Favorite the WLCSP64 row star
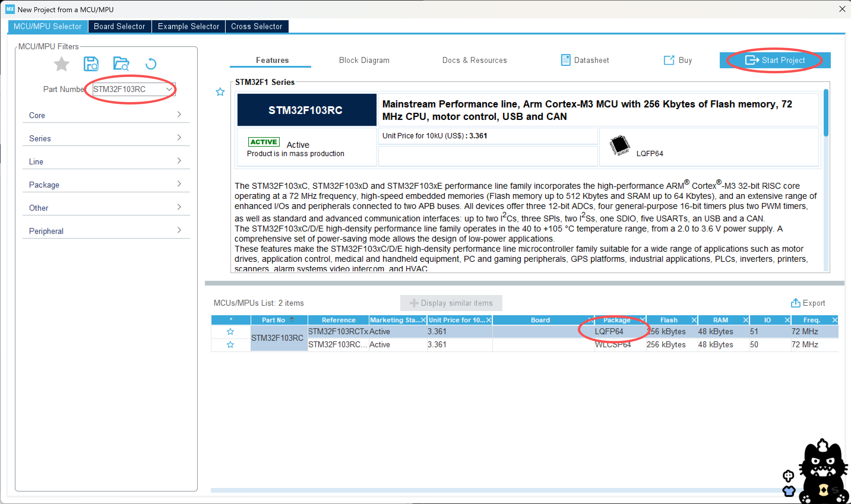 coord(230,345)
